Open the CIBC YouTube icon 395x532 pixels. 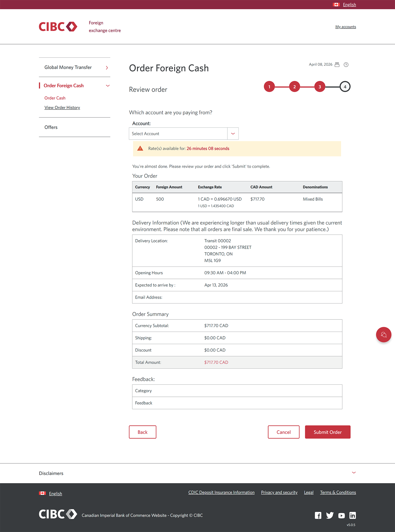point(342,516)
